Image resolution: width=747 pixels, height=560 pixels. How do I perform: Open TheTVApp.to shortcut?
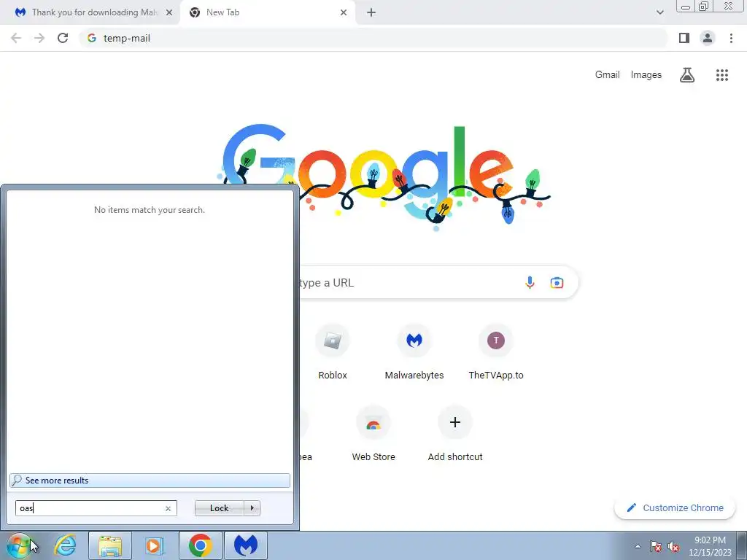tap(496, 352)
